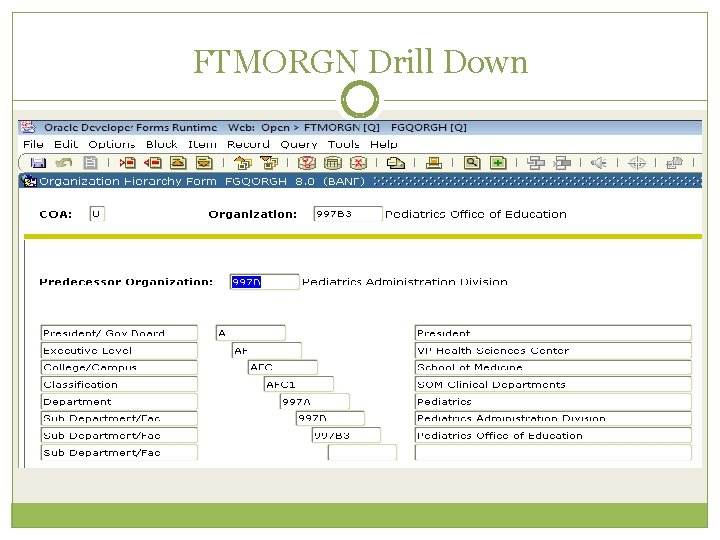
Task: Click the Rollback green arrow icon
Action: [64, 163]
